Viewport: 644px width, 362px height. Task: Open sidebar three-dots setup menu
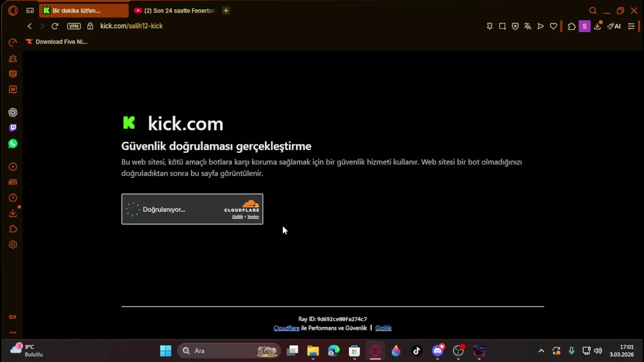pos(13,332)
